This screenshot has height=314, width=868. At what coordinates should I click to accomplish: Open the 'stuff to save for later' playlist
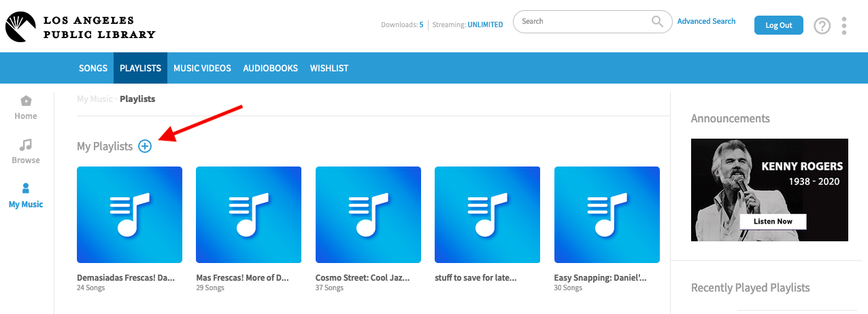[487, 215]
